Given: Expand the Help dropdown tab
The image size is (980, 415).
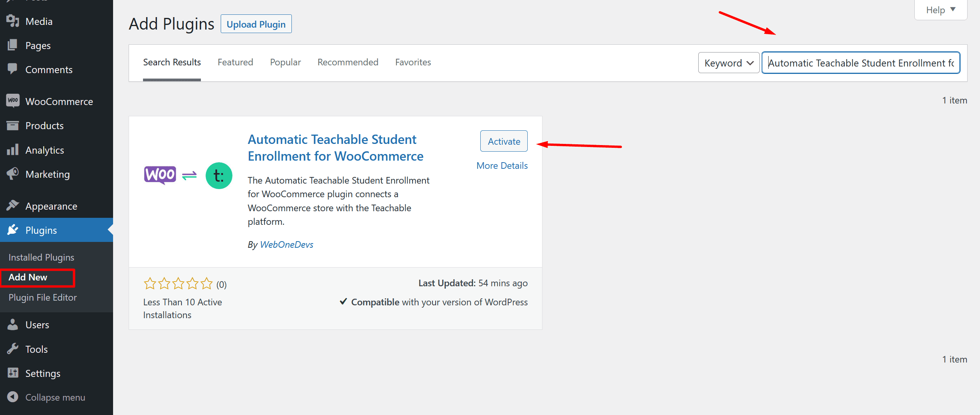Looking at the screenshot, I should click(x=941, y=10).
